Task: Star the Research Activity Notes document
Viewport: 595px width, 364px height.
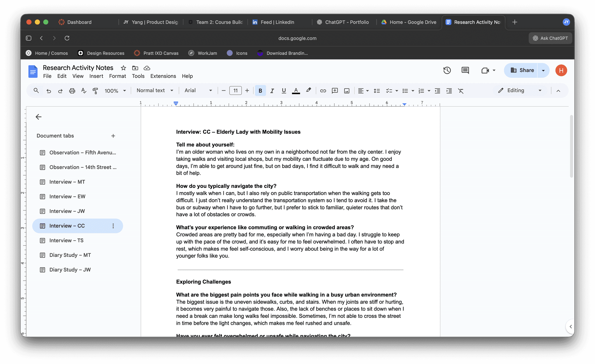Action: [123, 68]
